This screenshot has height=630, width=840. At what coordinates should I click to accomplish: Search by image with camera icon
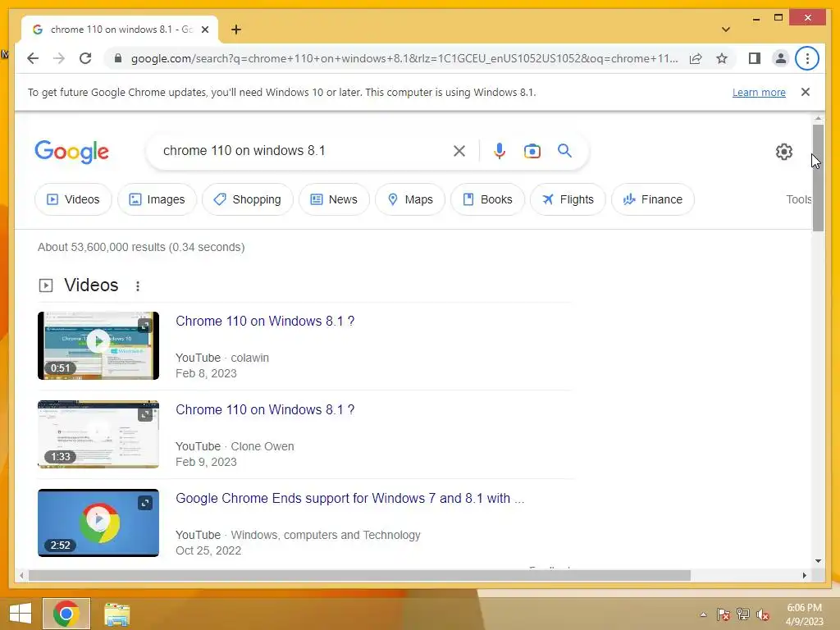[532, 151]
